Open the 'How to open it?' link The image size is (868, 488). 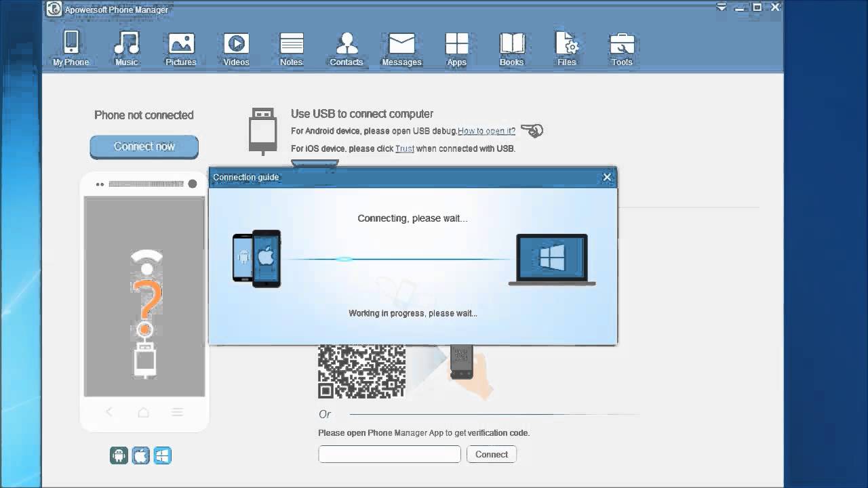click(486, 131)
